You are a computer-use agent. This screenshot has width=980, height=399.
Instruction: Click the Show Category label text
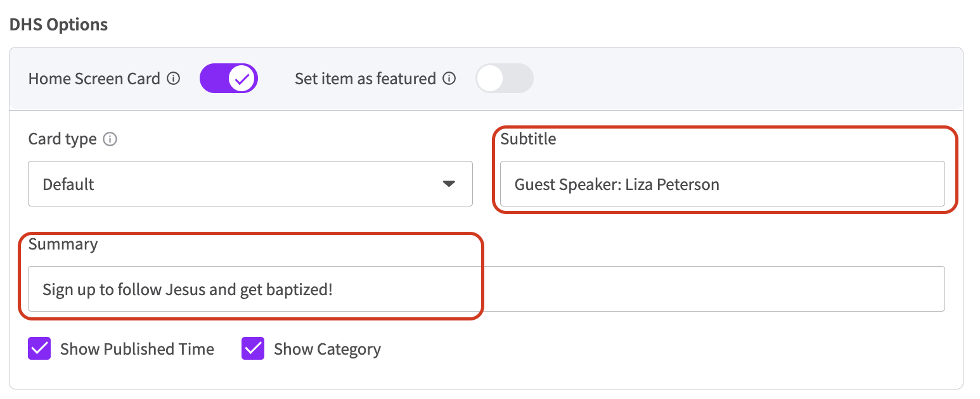coord(327,349)
